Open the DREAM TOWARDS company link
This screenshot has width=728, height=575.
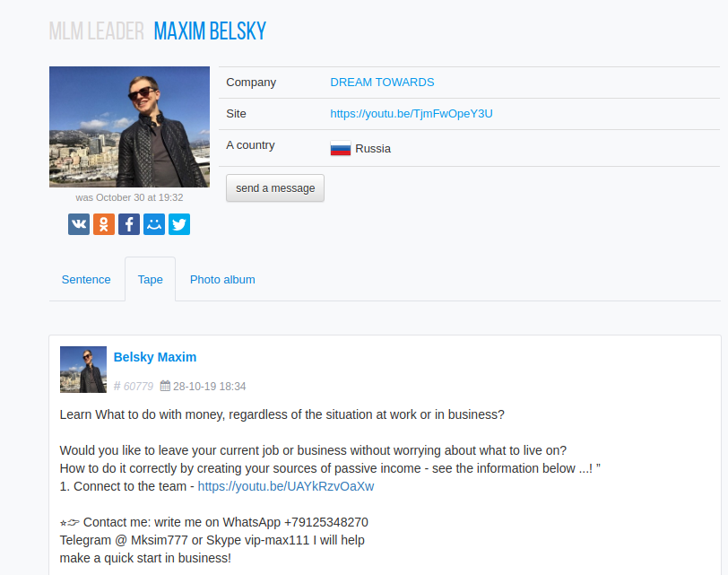coord(382,83)
